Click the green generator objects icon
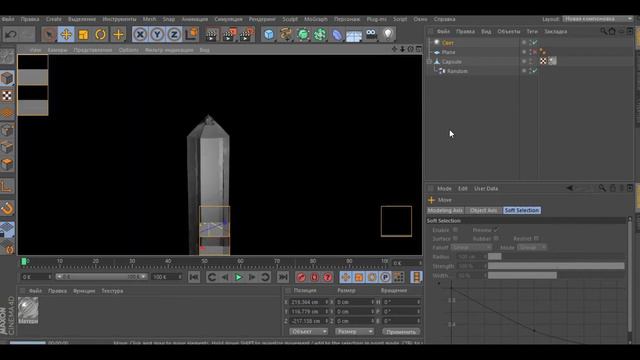The height and width of the screenshot is (360, 640). click(x=303, y=35)
